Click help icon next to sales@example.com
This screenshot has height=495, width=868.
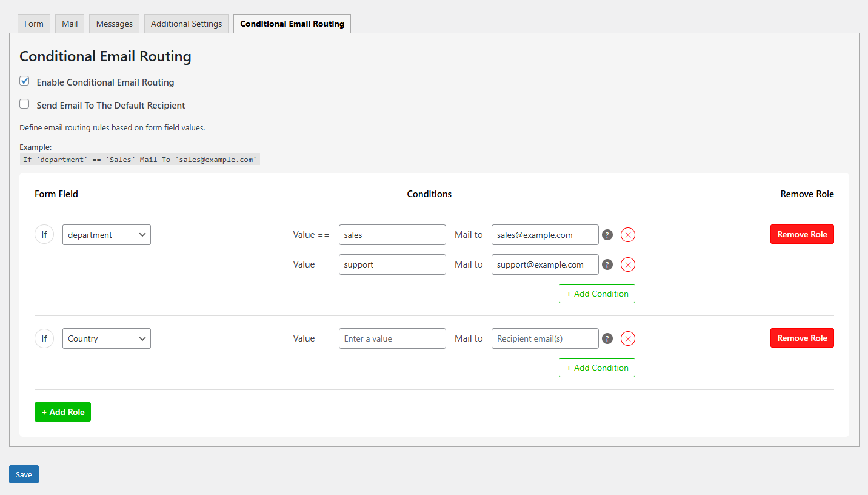click(x=607, y=235)
